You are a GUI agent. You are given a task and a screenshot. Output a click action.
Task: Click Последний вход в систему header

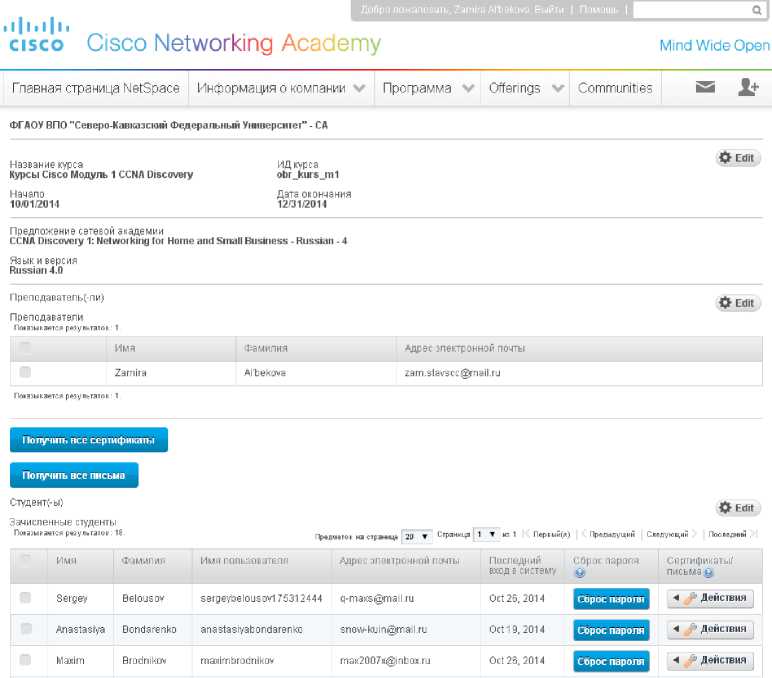(522, 566)
